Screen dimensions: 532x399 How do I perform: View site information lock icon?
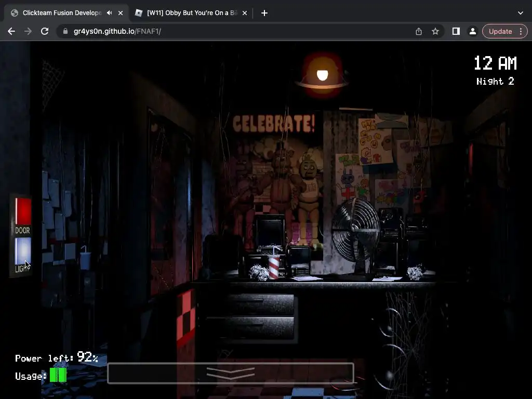click(65, 31)
